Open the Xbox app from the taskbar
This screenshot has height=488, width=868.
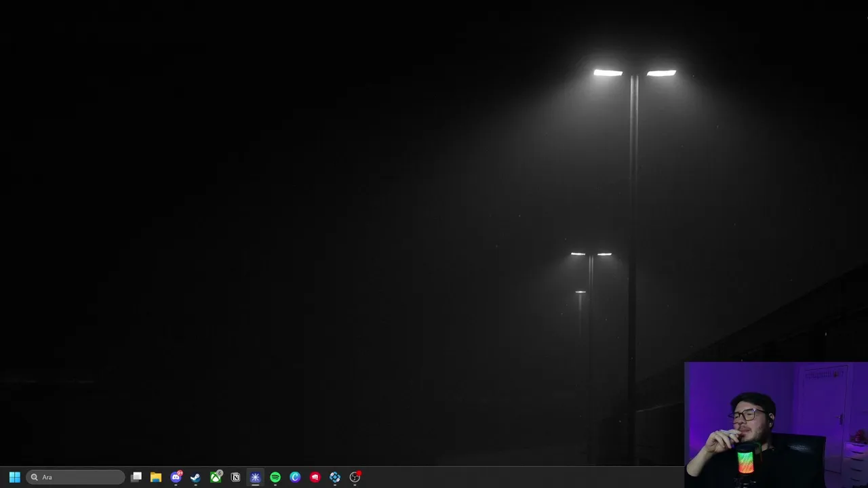[x=216, y=477]
